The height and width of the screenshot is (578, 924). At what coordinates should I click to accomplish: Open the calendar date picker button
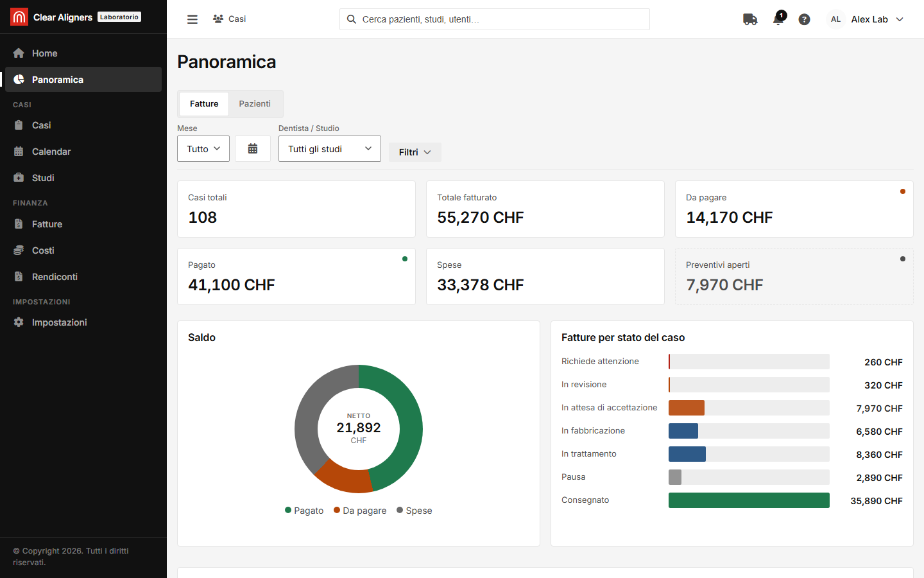coord(253,148)
